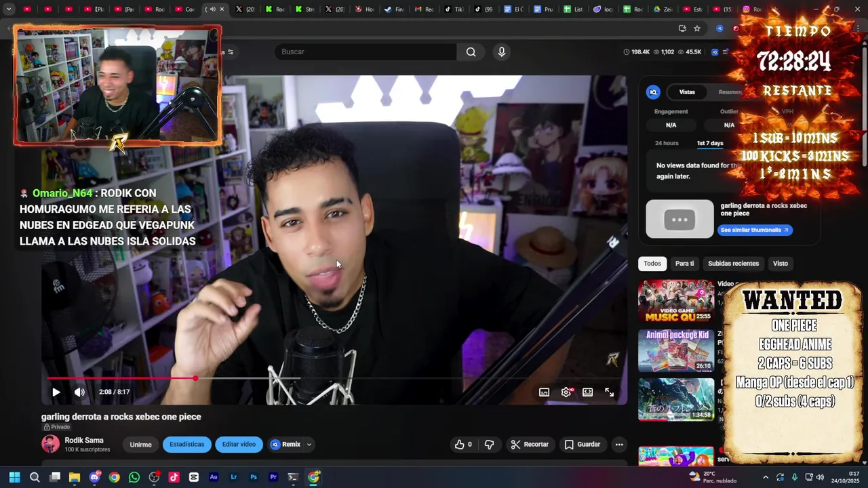The width and height of the screenshot is (868, 488).
Task: Bookmark this page with the star icon
Action: coord(696,28)
